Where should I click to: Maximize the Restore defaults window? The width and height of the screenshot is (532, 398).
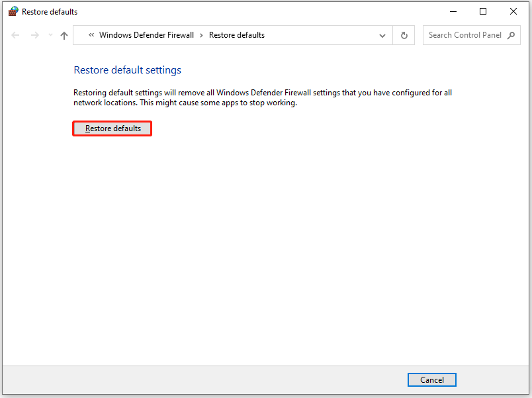pos(483,11)
